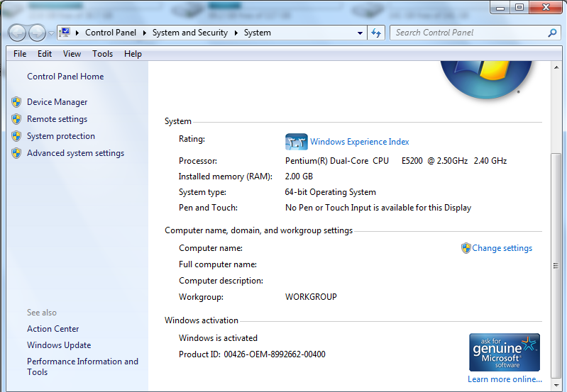
Task: Open the View menu
Action: [x=72, y=54]
